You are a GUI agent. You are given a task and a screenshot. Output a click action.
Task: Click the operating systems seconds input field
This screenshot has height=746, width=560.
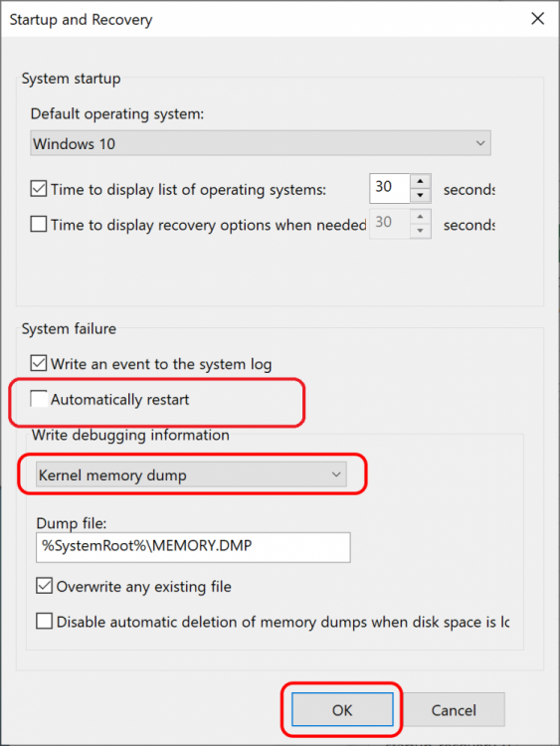(x=390, y=188)
